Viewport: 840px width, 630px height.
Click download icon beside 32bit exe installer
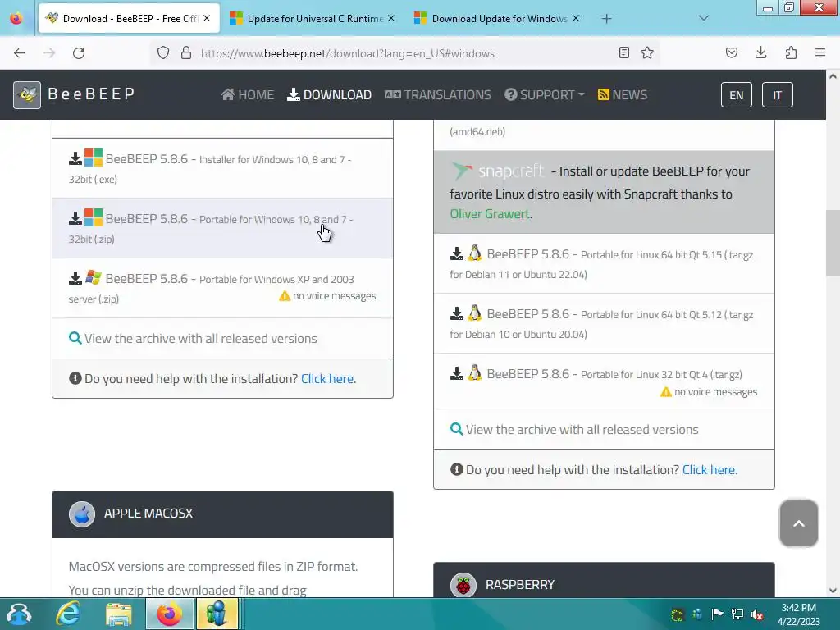click(75, 158)
